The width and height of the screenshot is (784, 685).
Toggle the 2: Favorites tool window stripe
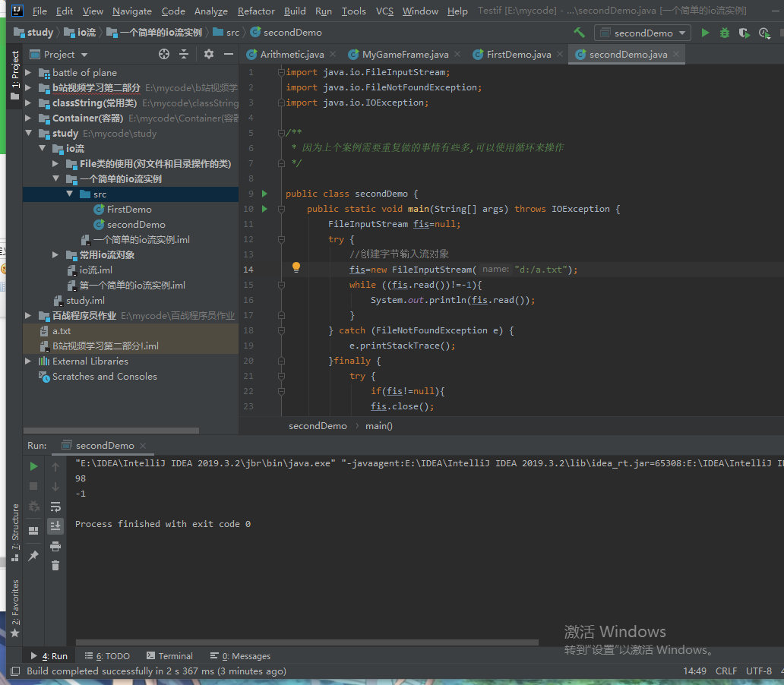pyautogui.click(x=15, y=608)
